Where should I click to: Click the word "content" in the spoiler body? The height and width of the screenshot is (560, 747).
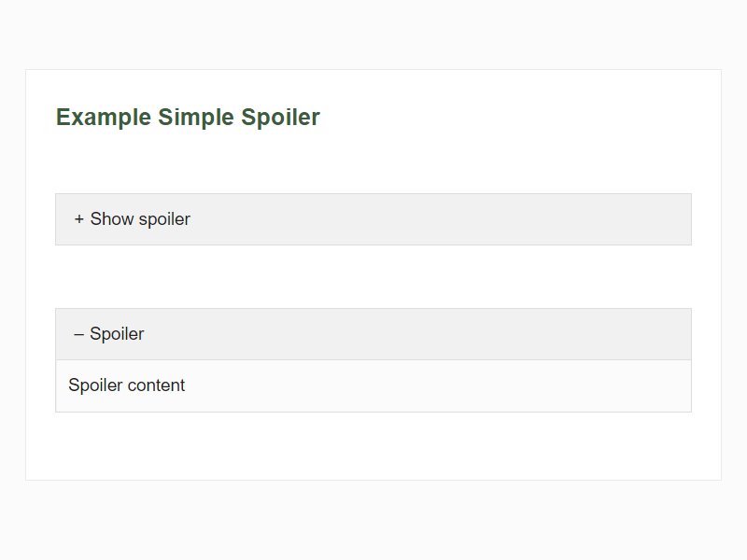pos(156,385)
